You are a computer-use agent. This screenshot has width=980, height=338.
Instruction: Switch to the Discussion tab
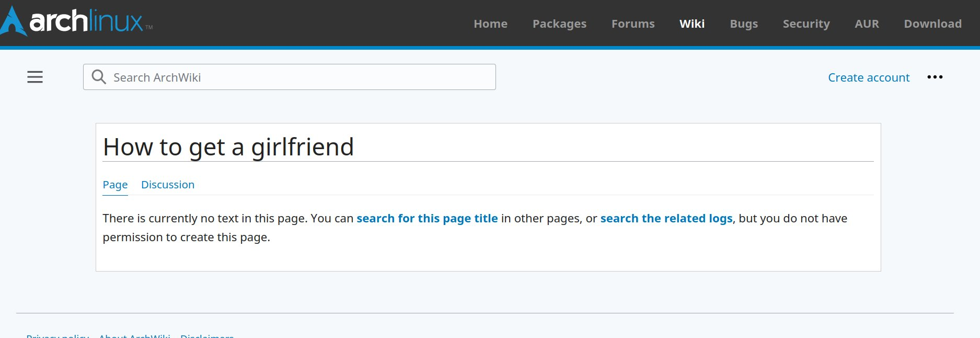168,185
